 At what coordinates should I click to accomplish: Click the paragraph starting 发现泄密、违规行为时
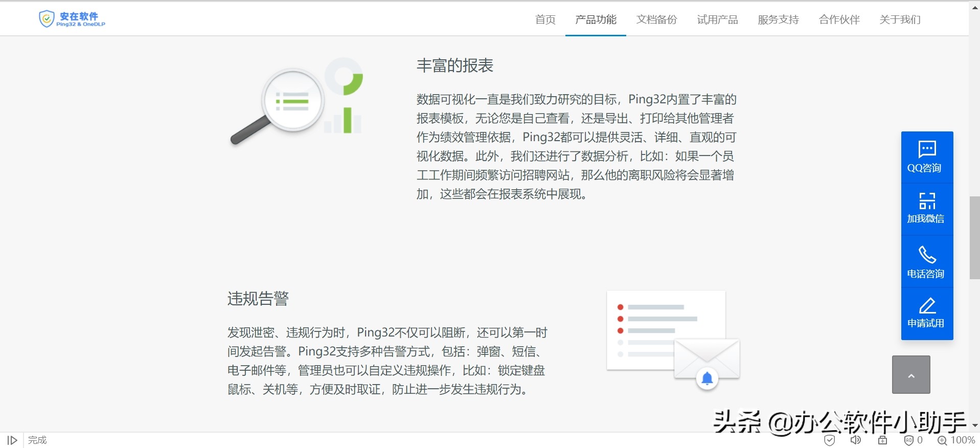tap(387, 361)
